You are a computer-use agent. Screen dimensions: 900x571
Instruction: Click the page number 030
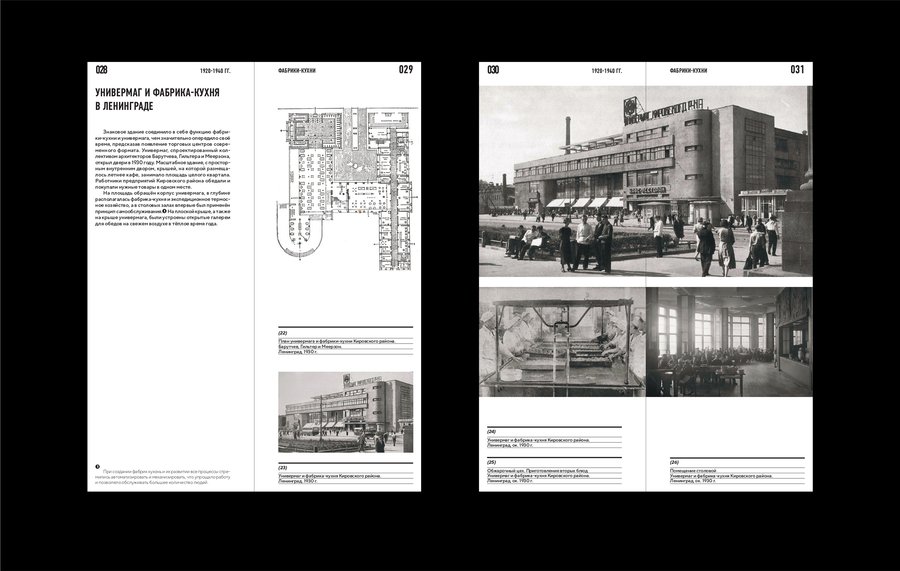[493, 70]
